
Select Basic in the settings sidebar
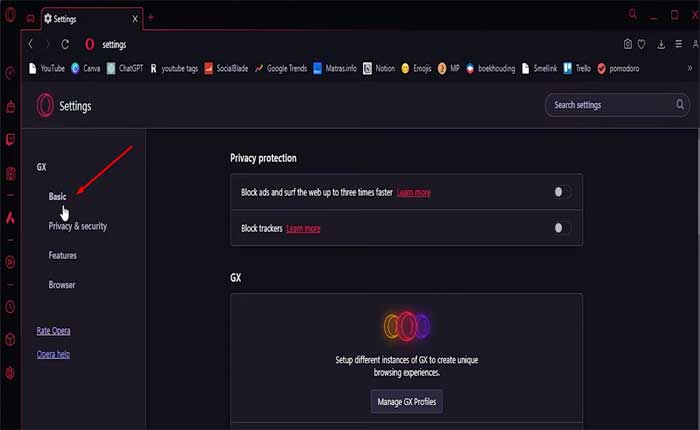tap(57, 196)
